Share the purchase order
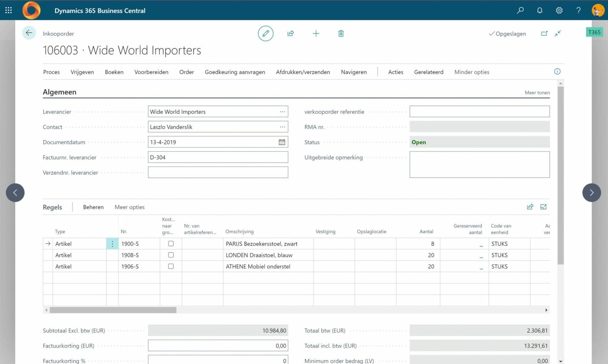Screen dimensions: 608x364 coord(291,33)
